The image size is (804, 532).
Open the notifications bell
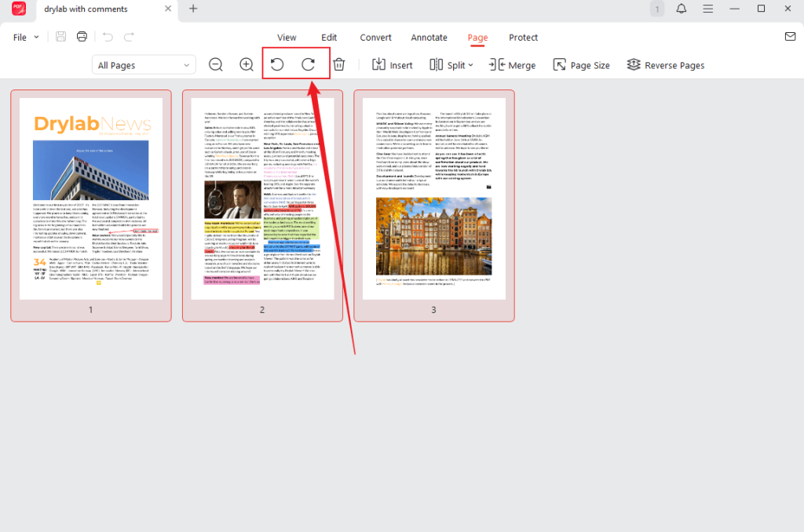[x=681, y=9]
